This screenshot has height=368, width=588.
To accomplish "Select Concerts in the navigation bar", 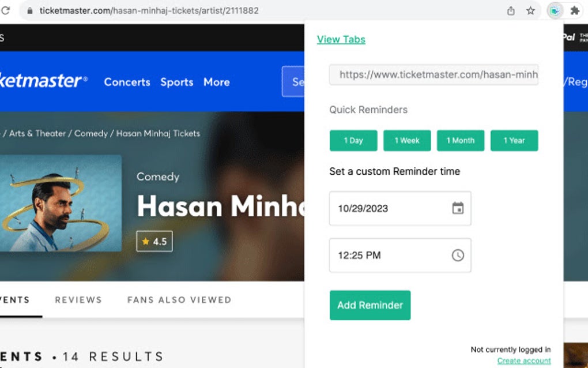I will (x=127, y=82).
